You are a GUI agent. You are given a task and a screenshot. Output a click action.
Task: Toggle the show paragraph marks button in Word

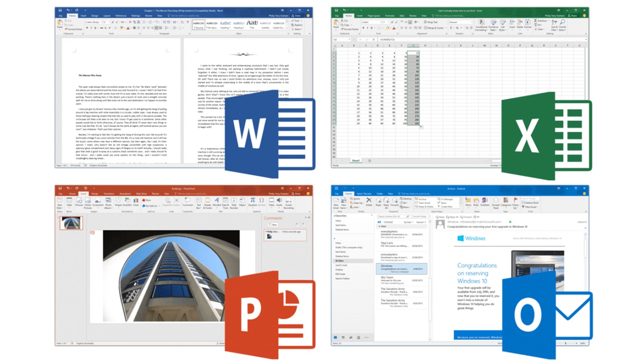(x=188, y=22)
